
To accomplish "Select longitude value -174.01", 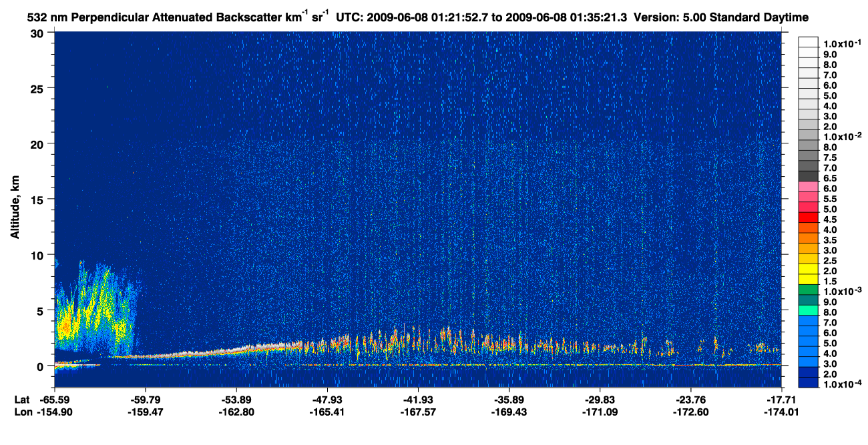I will (782, 412).
